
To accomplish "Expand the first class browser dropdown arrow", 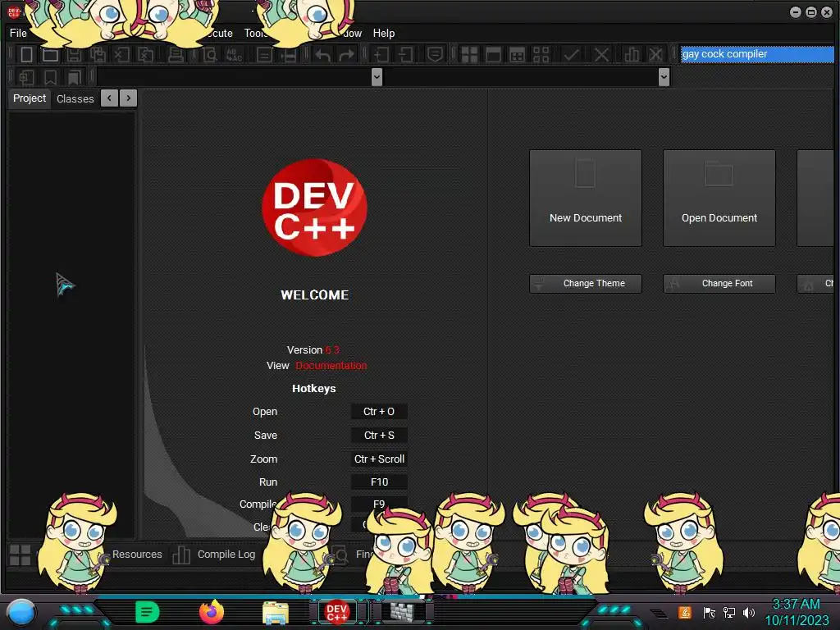I will point(377,77).
